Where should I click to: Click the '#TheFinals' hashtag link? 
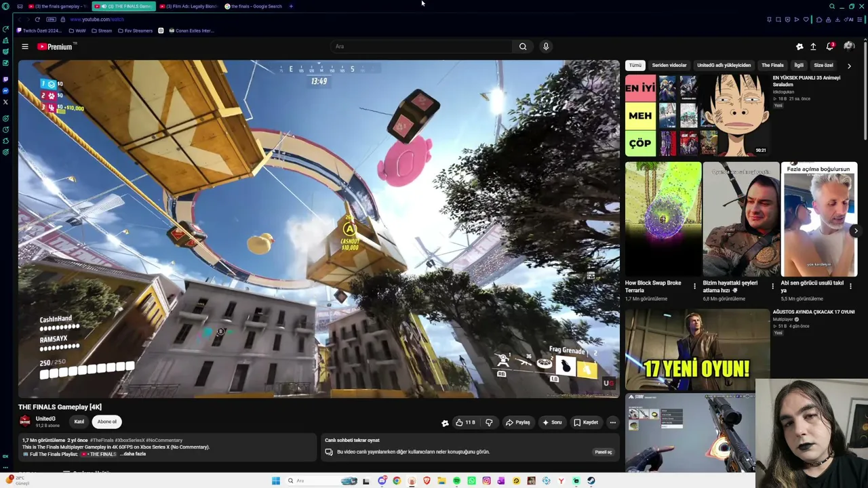[102, 441]
